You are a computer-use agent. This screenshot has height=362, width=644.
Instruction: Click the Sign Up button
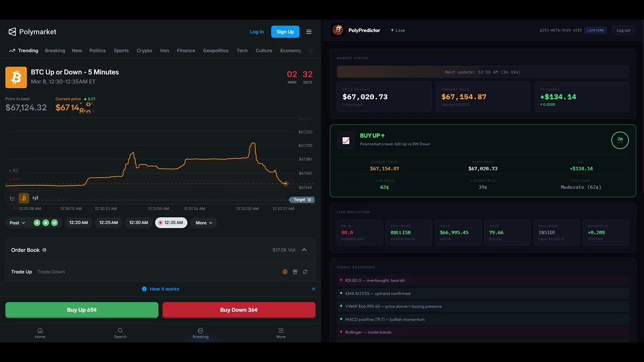coord(285,32)
